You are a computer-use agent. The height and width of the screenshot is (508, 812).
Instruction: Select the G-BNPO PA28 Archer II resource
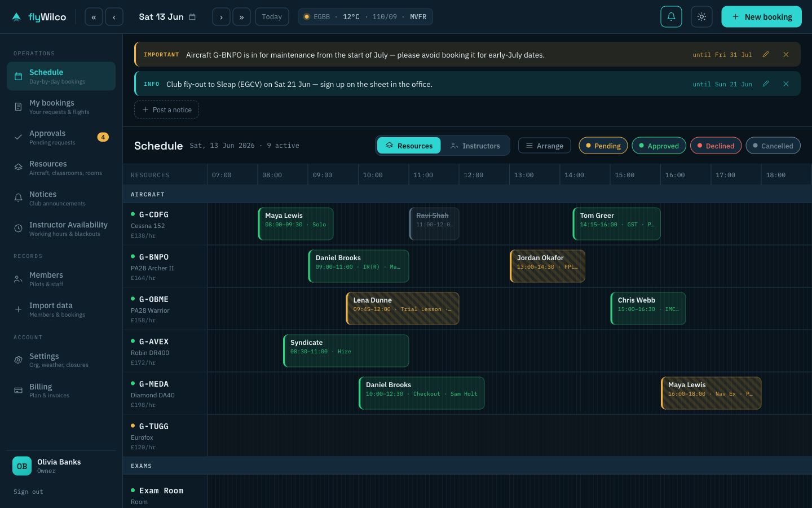pyautogui.click(x=165, y=266)
